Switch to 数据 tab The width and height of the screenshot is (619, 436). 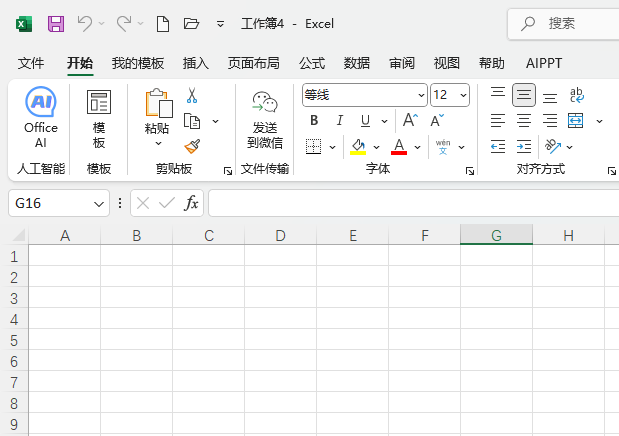click(x=356, y=63)
